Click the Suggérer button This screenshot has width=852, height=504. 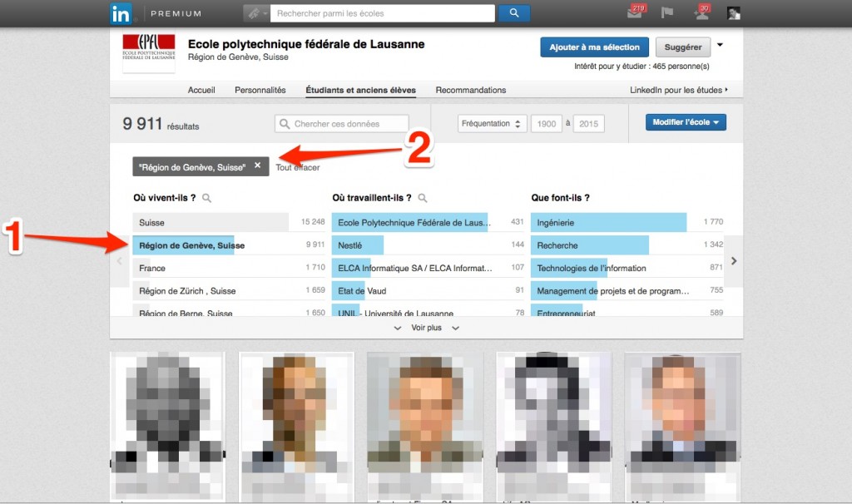click(x=683, y=47)
